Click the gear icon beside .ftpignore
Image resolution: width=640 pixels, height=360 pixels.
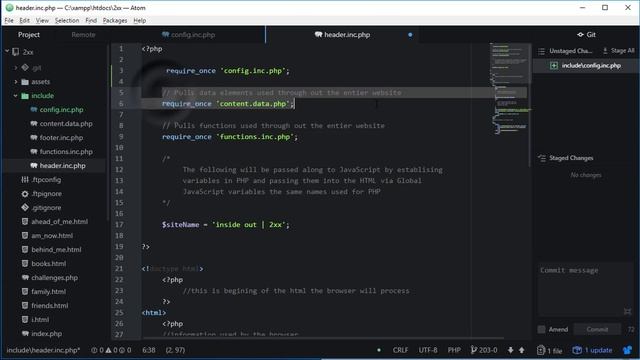(x=25, y=193)
